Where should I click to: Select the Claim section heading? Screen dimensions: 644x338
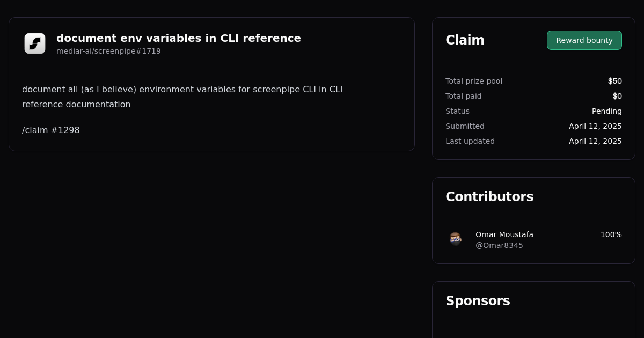pyautogui.click(x=465, y=40)
